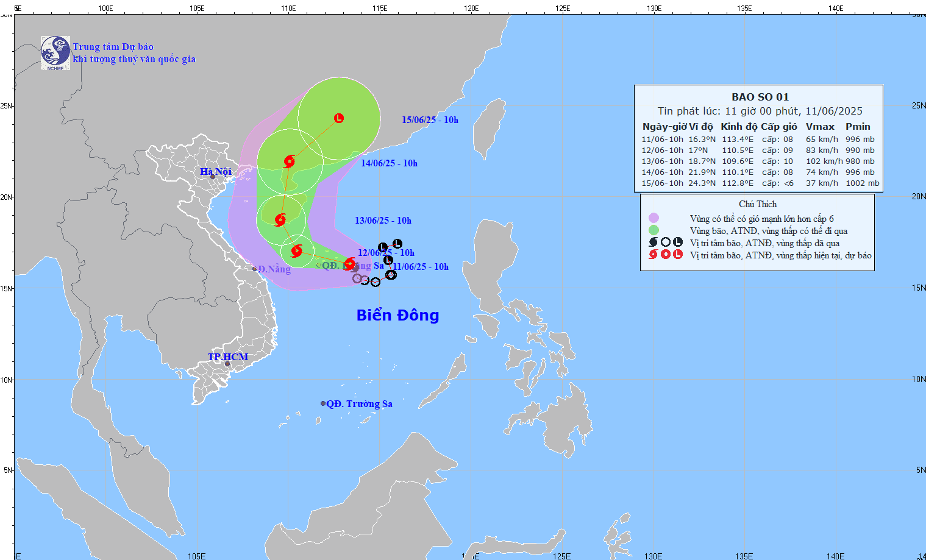Click the TP.HCM city marker dot
926x560 pixels.
(227, 364)
